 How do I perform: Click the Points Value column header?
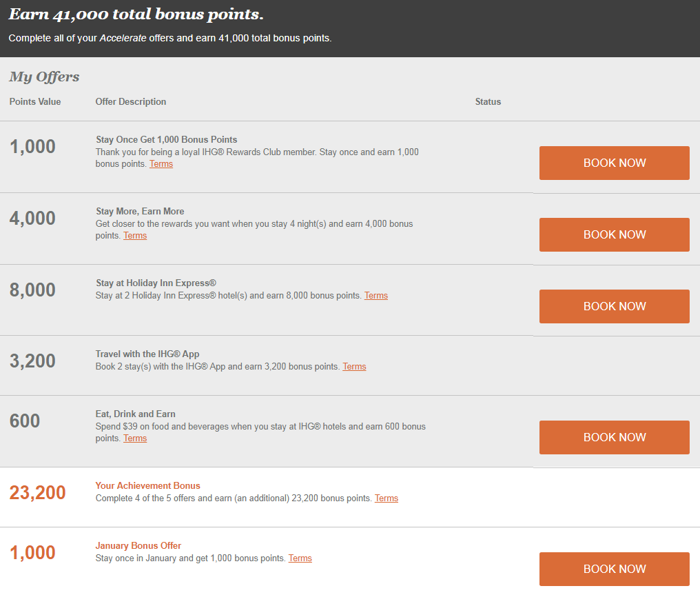click(35, 102)
